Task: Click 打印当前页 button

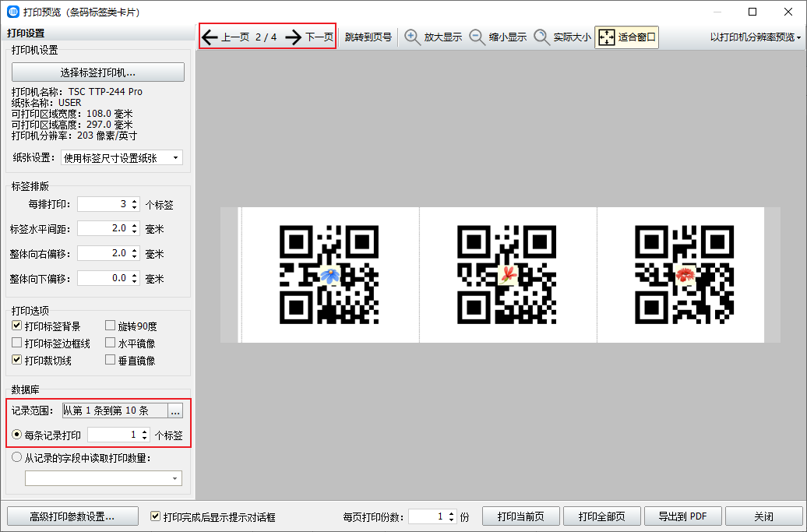Action: click(x=521, y=516)
